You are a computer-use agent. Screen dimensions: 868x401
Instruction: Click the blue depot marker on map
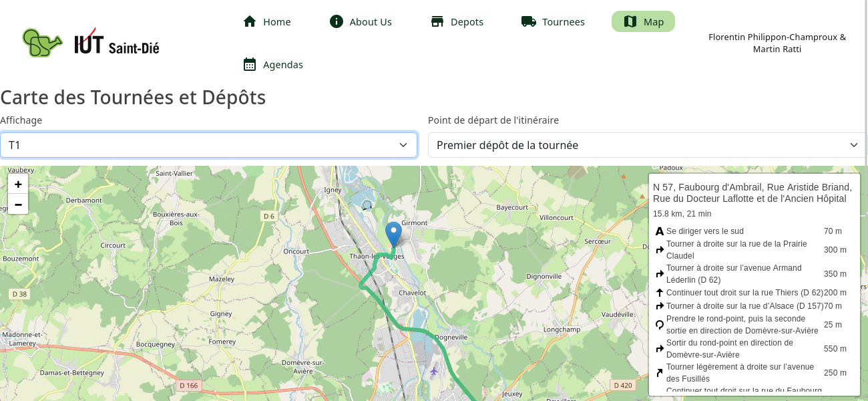pos(393,235)
